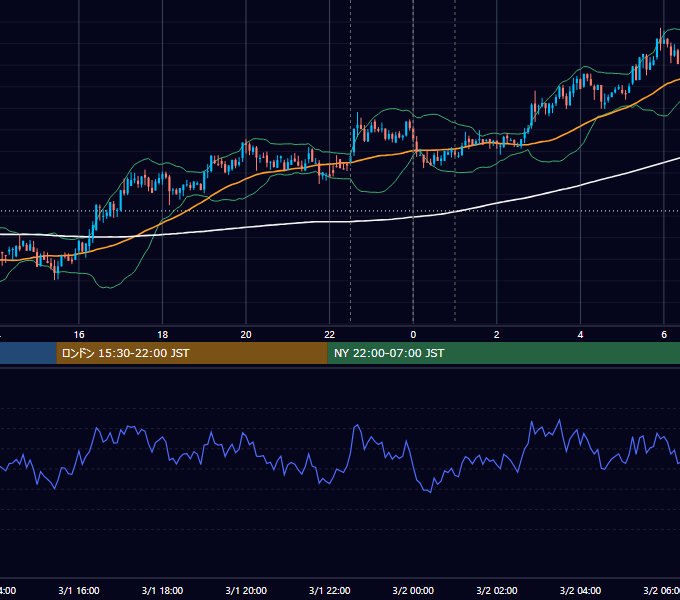Screen dimensions: 680x600
Task: Click the "4" hour label on chart axis
Action: (x=580, y=335)
